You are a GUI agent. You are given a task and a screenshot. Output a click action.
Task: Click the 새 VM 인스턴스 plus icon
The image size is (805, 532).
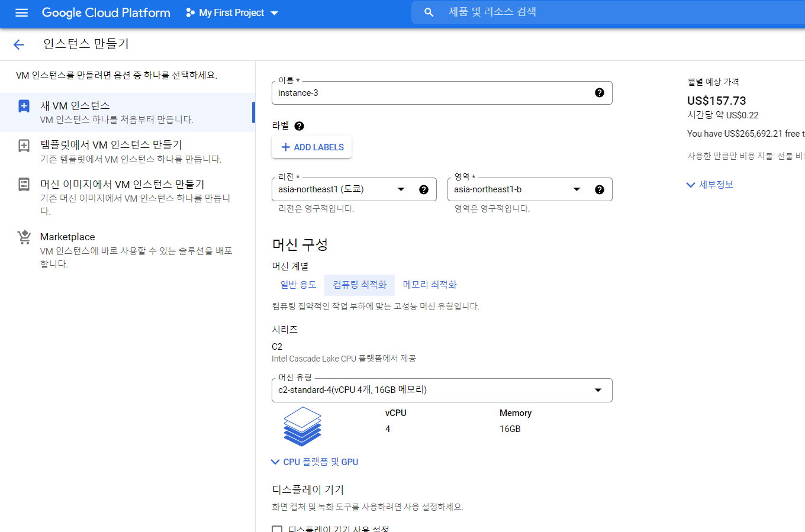24,107
